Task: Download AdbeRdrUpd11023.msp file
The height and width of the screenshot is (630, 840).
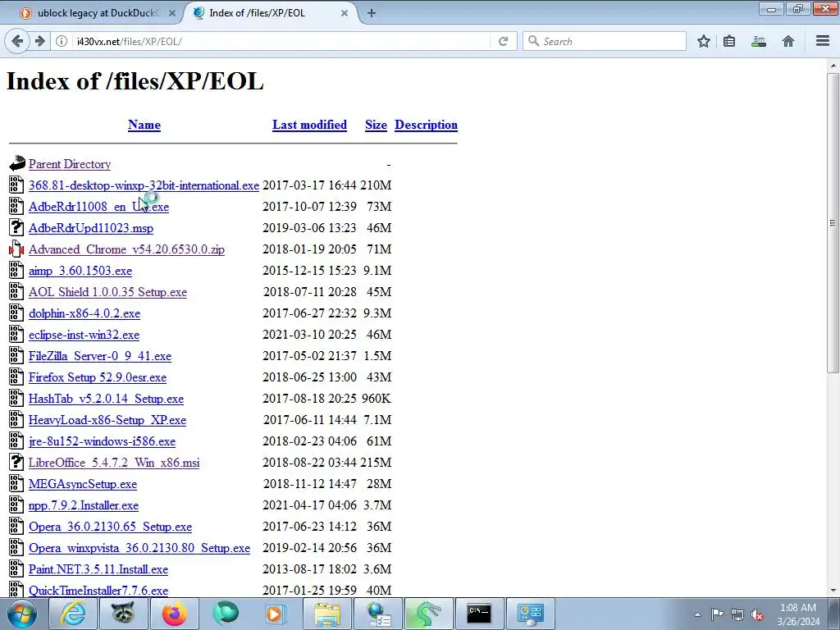Action: (x=91, y=228)
